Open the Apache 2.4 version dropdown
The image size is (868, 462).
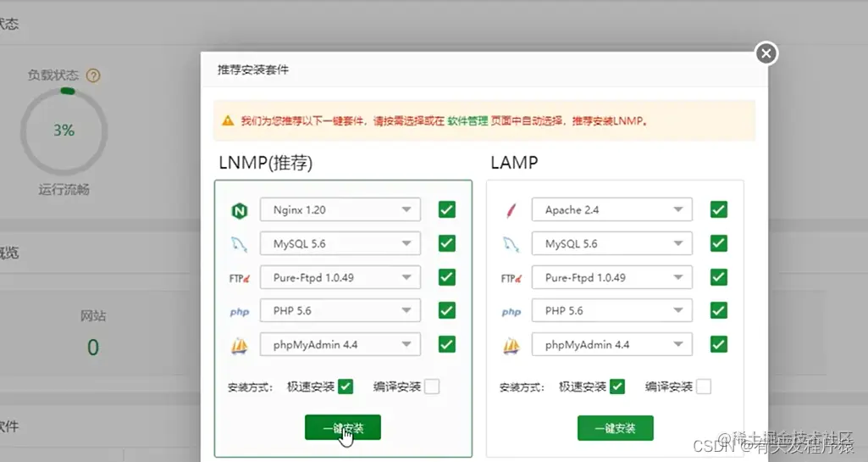pos(611,210)
